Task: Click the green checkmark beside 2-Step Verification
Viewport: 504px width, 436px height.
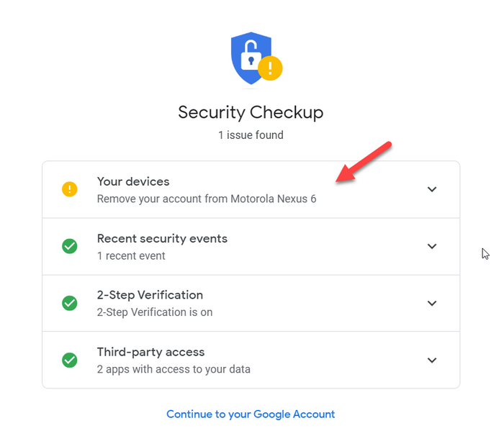Action: (69, 303)
